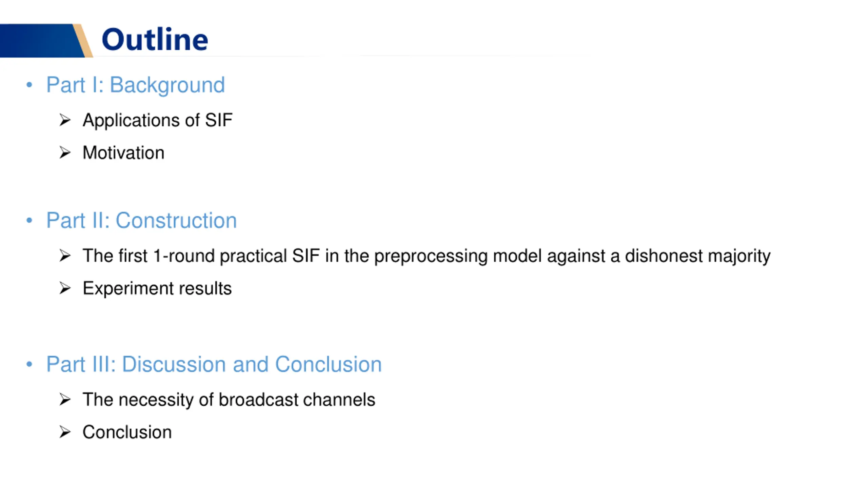Click the arrow bullet before Applications of SIF
The height and width of the screenshot is (488, 868).
point(65,120)
